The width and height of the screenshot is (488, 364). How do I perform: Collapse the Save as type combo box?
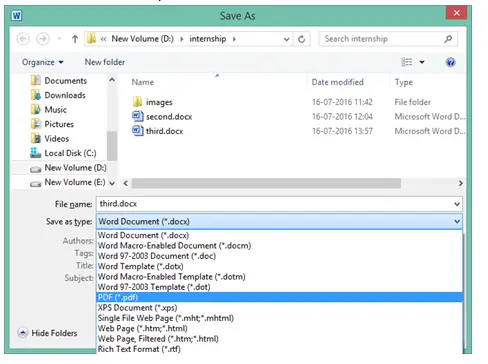[x=457, y=221]
